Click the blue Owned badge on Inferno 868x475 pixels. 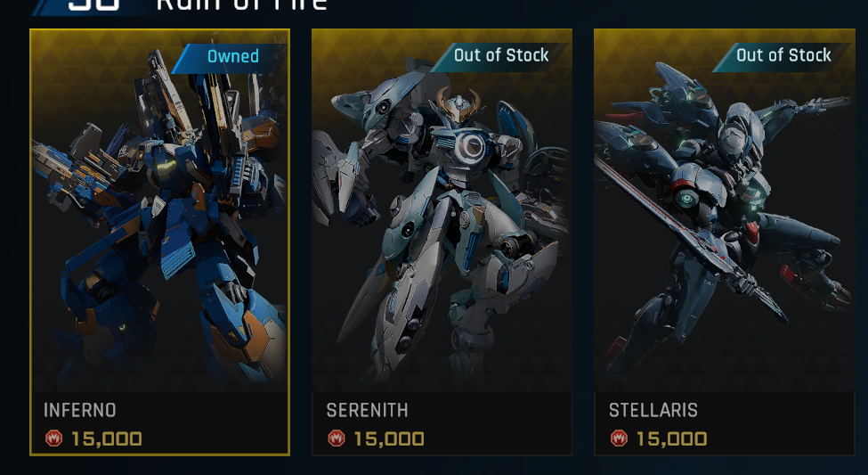tap(228, 57)
